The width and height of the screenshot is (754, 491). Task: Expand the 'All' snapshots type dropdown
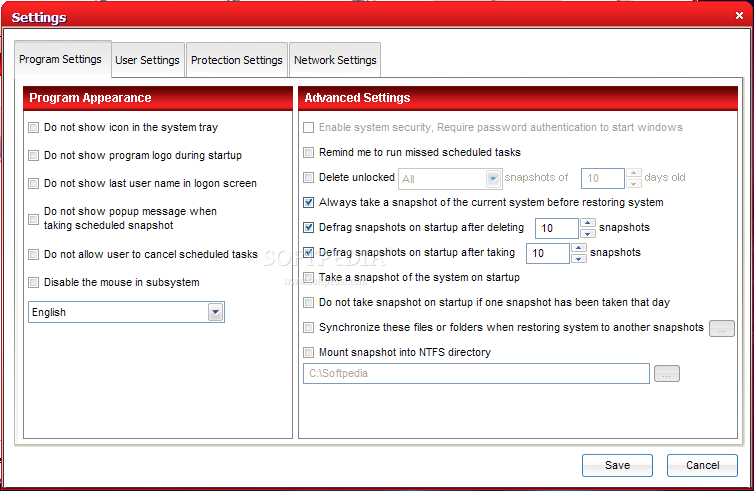tap(492, 178)
